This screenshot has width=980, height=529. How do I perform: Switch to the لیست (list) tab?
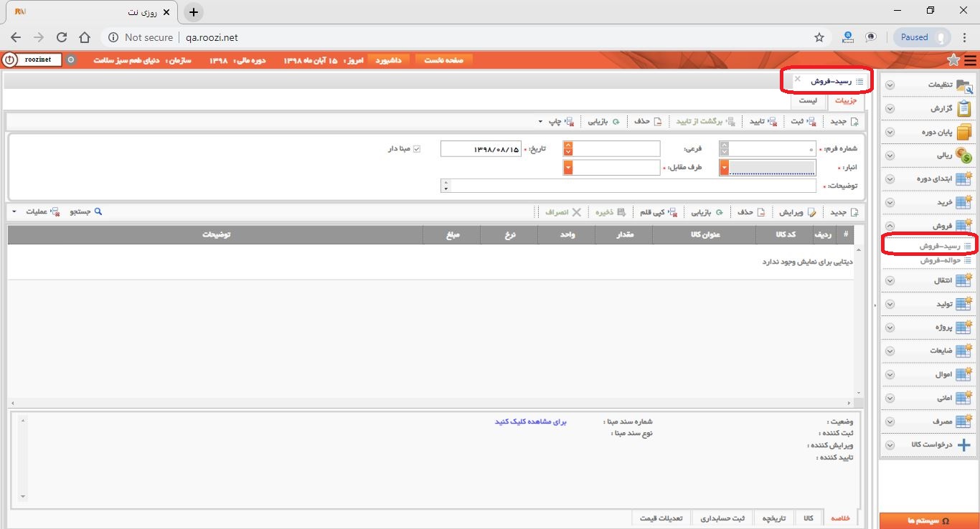pyautogui.click(x=808, y=100)
